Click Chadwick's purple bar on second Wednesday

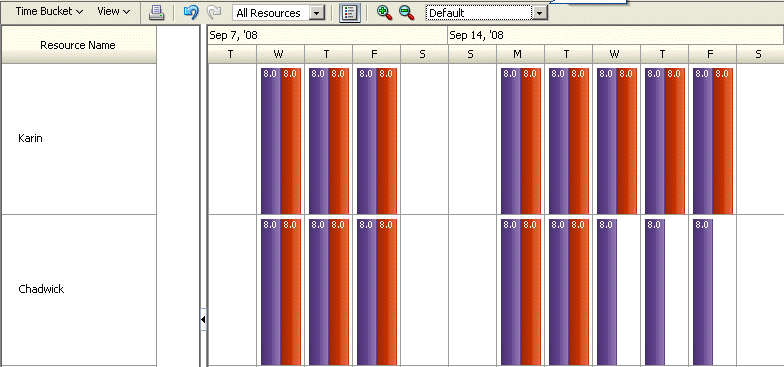pos(606,292)
